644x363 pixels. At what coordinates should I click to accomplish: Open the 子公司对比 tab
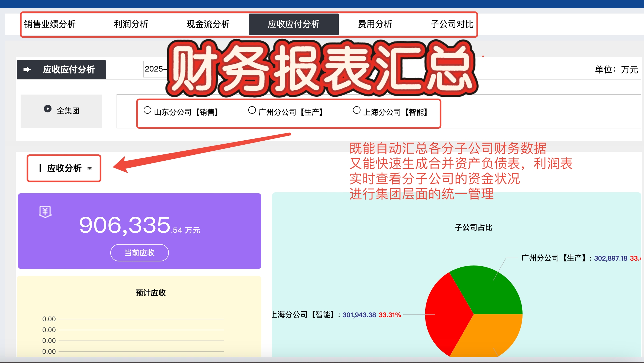[452, 24]
